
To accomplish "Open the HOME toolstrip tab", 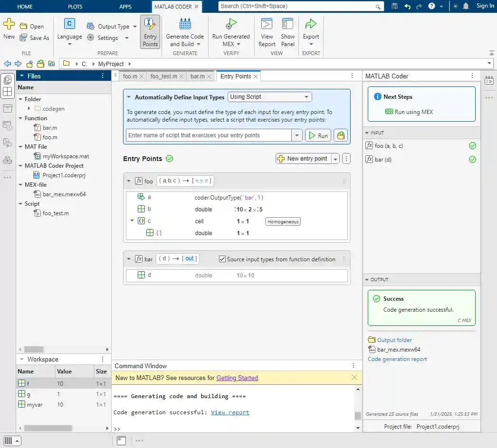I will point(24,6).
